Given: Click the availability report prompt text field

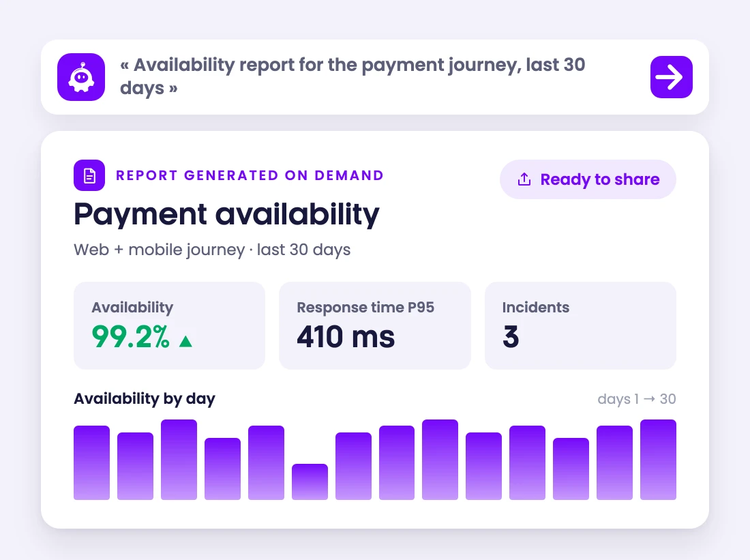Looking at the screenshot, I should point(352,76).
